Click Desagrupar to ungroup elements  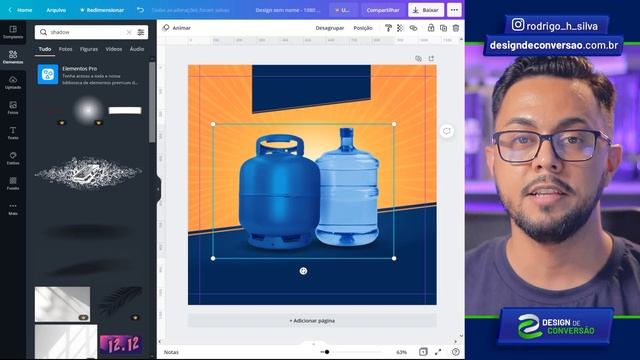(x=330, y=28)
